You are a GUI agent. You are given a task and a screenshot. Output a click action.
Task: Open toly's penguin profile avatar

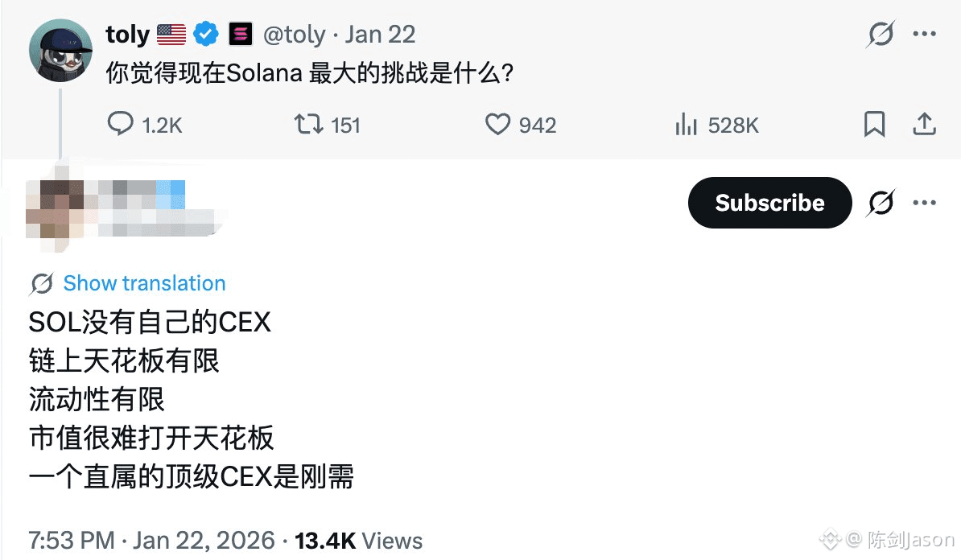pyautogui.click(x=60, y=50)
